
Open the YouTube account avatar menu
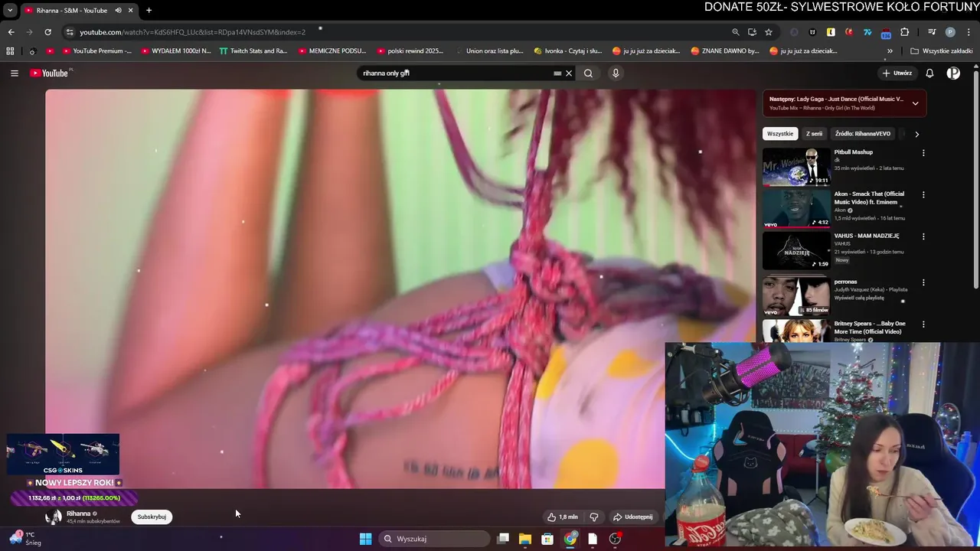953,73
